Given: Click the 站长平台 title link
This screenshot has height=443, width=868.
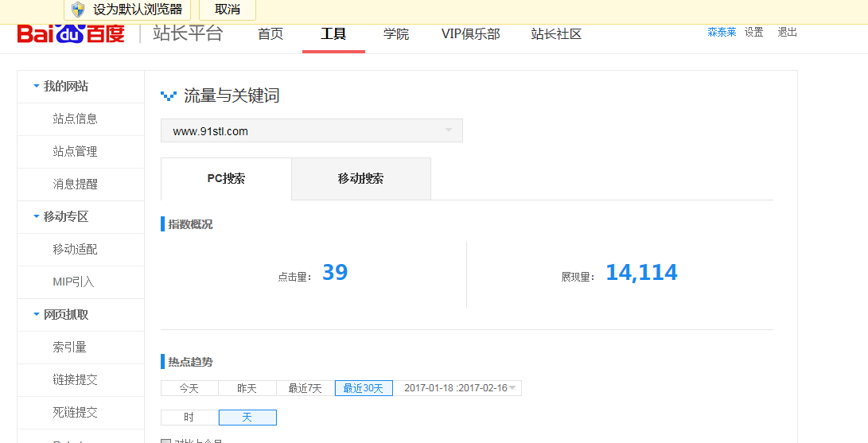Looking at the screenshot, I should (x=188, y=33).
